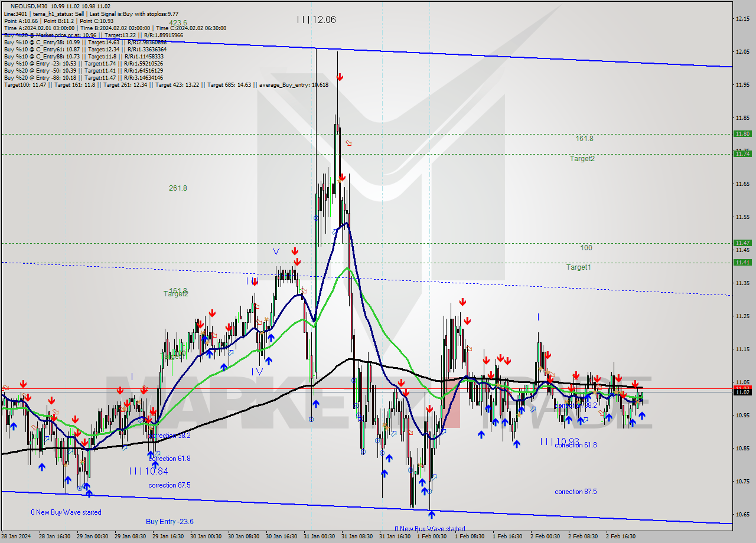This screenshot has height=543, width=756.
Task: Click the '28 Jan 2024' time axis label
Action: pyautogui.click(x=15, y=537)
